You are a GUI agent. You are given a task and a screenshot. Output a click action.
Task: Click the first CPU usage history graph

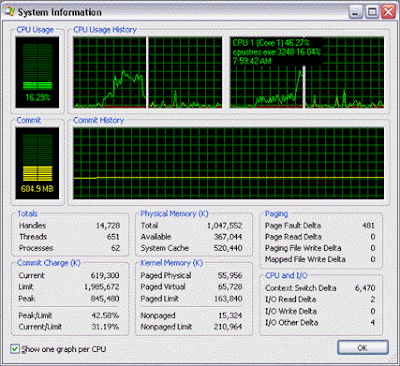point(148,72)
